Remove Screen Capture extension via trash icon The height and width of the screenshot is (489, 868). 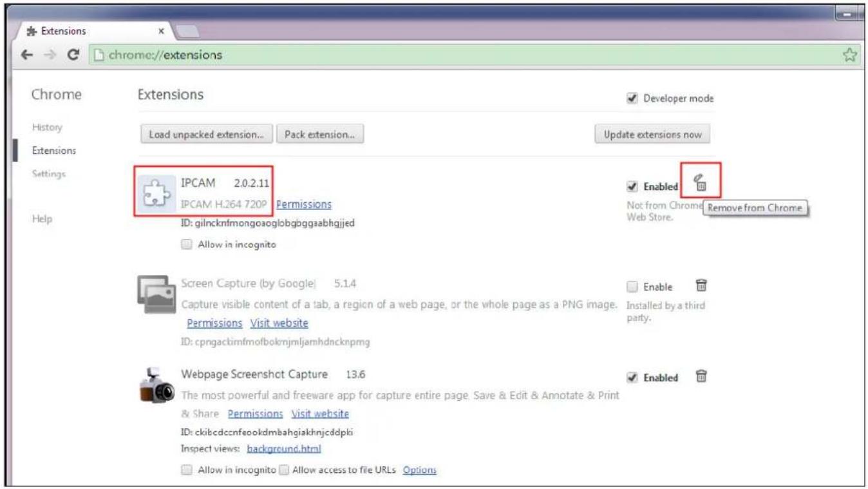(x=702, y=285)
